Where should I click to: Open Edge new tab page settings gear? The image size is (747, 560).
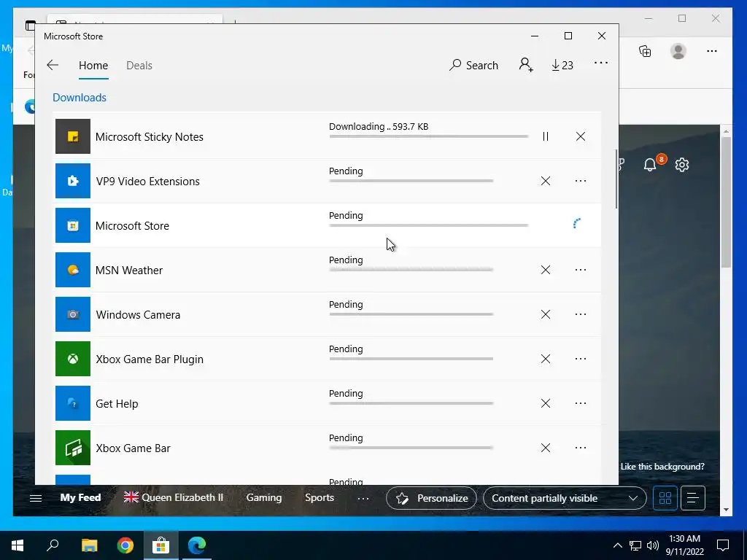(x=682, y=165)
